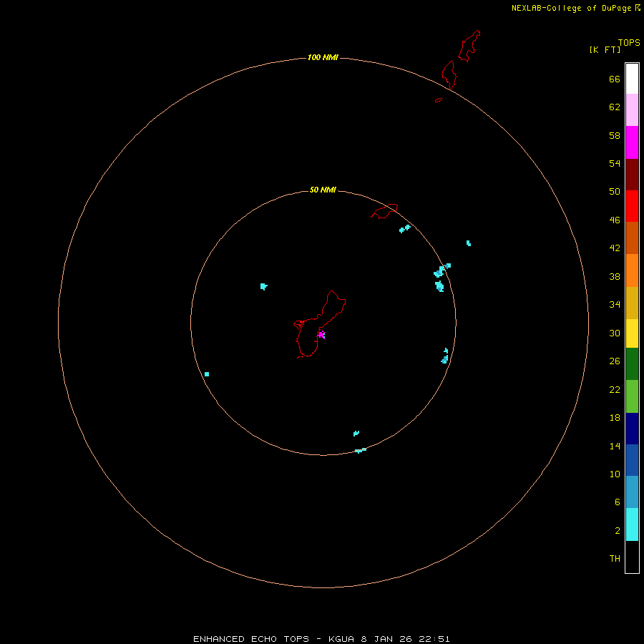Viewport: 644px width, 644px height.
Task: Click the bright orange legend swatch
Action: 632,270
